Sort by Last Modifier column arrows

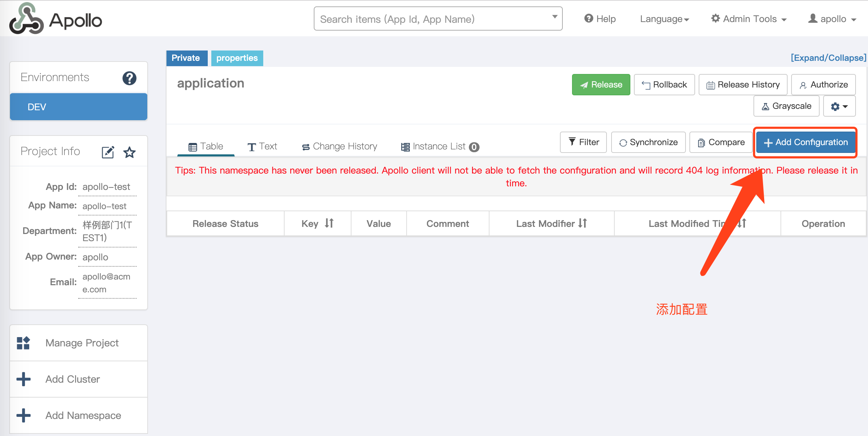click(x=582, y=223)
